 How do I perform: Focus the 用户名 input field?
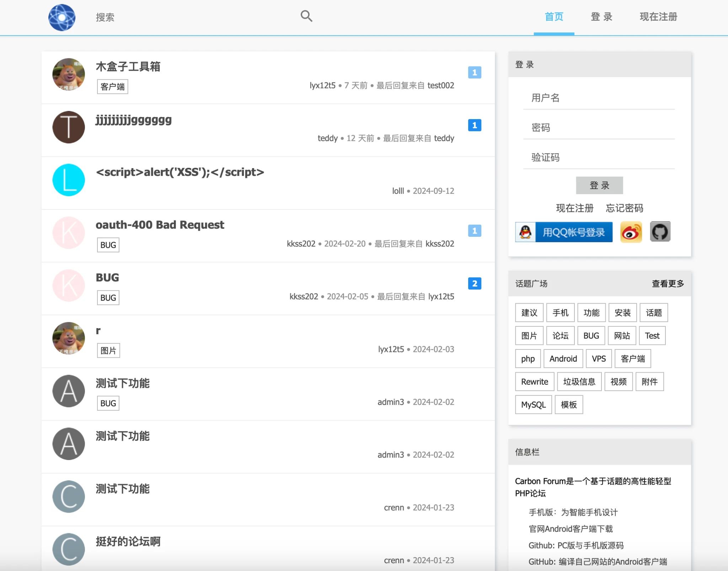pyautogui.click(x=599, y=98)
